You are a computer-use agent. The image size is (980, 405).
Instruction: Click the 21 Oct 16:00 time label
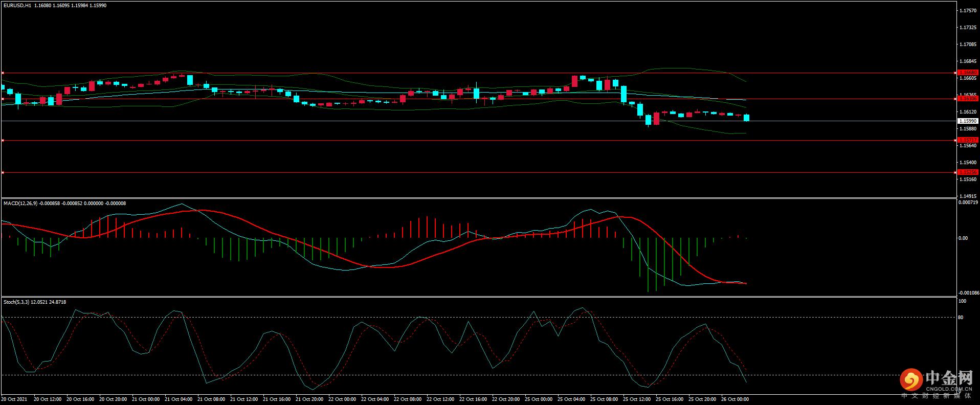277,399
